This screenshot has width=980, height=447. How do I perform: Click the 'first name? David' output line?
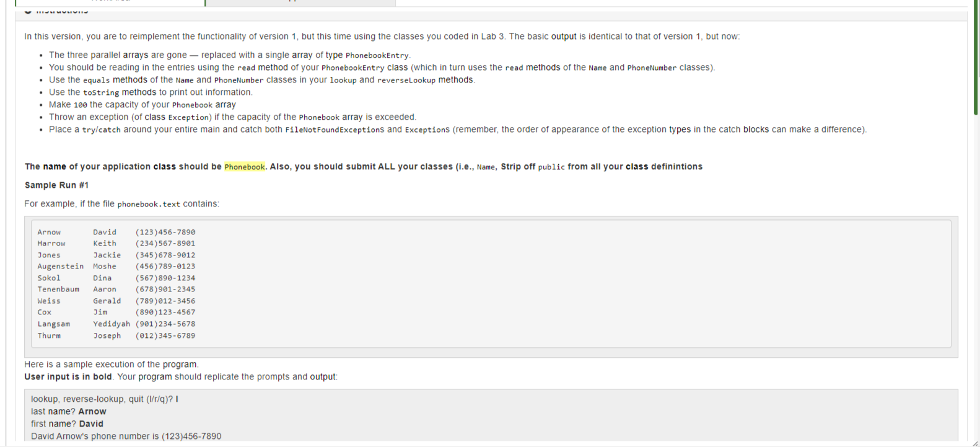[x=67, y=424]
